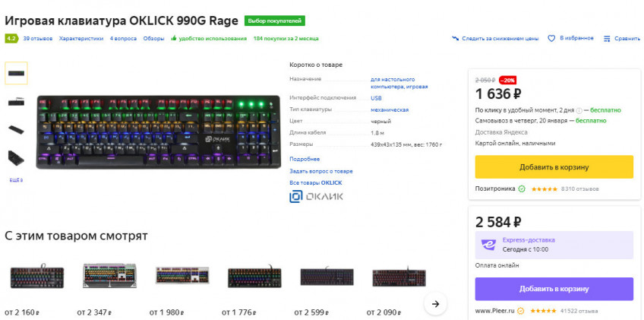Open related keyboard priced от 2 160 ₽
This screenshot has height=320, width=644.
37,275
